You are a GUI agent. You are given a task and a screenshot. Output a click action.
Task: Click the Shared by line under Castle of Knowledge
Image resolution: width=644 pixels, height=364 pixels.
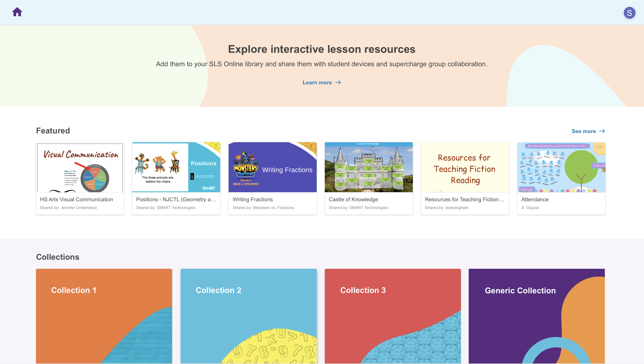click(x=358, y=208)
